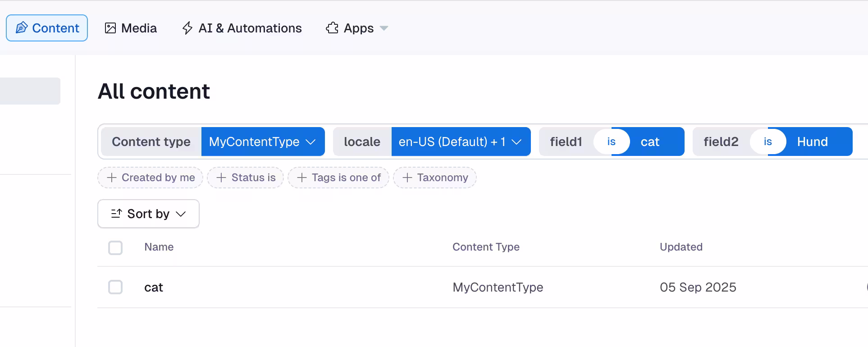The height and width of the screenshot is (347, 868).
Task: Switch to the Media tab
Action: pyautogui.click(x=131, y=28)
